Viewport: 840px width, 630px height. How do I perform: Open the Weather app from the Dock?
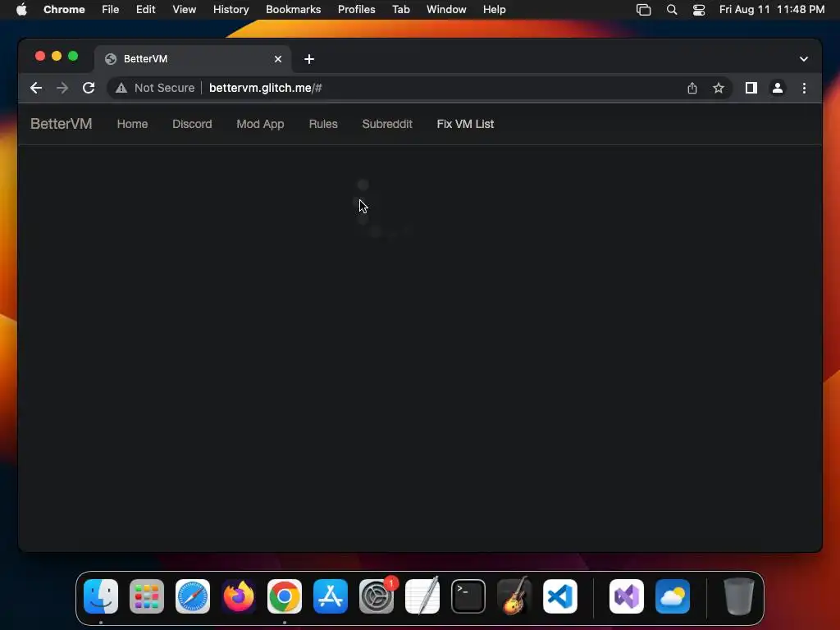click(673, 596)
